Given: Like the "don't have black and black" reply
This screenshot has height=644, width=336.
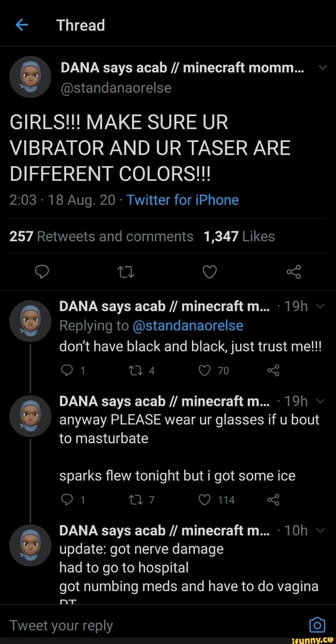Looking at the screenshot, I should [205, 371].
